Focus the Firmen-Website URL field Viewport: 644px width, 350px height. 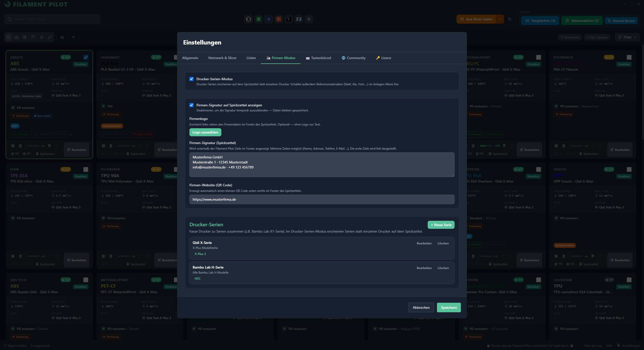coord(322,199)
